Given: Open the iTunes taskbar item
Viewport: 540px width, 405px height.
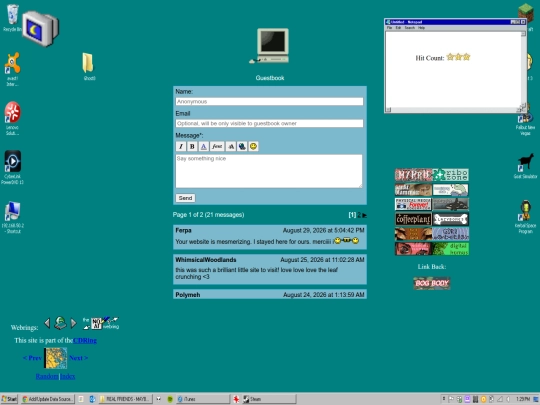Looking at the screenshot, I should click(203, 399).
